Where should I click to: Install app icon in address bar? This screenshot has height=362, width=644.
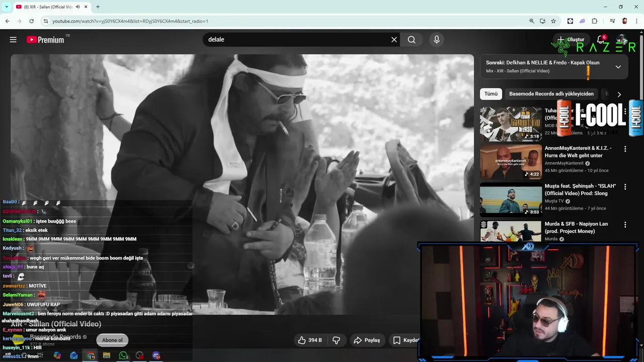[x=542, y=21]
